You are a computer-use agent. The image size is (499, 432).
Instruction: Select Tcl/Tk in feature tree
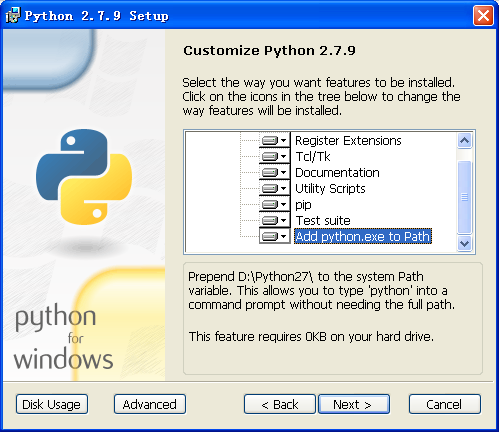(x=313, y=157)
